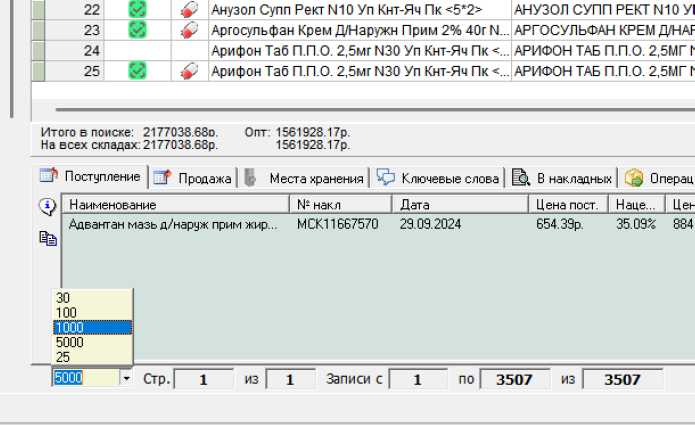
Task: Click the pill icon in row 22
Action: point(189,9)
